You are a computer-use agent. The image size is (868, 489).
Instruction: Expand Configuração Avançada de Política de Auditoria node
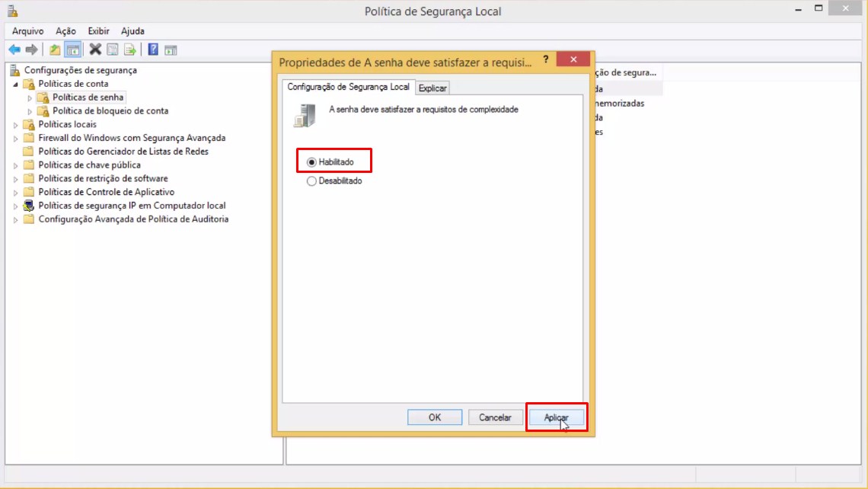pos(15,220)
